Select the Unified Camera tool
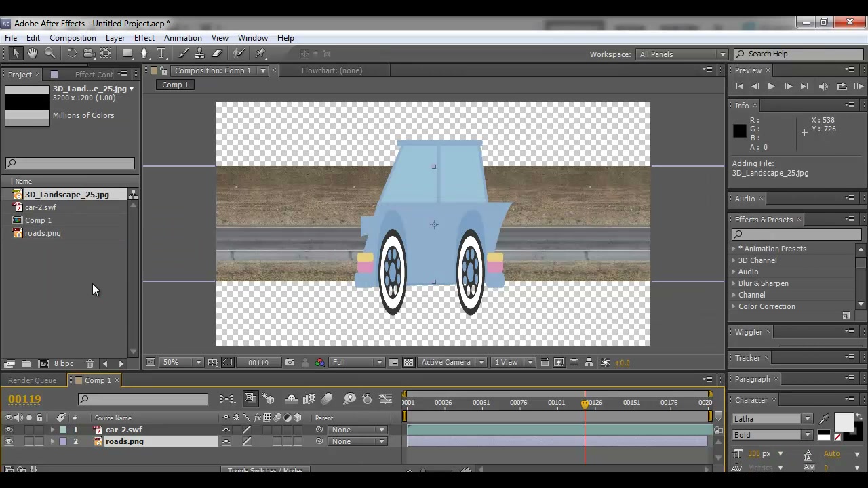868x488 pixels. [x=89, y=54]
